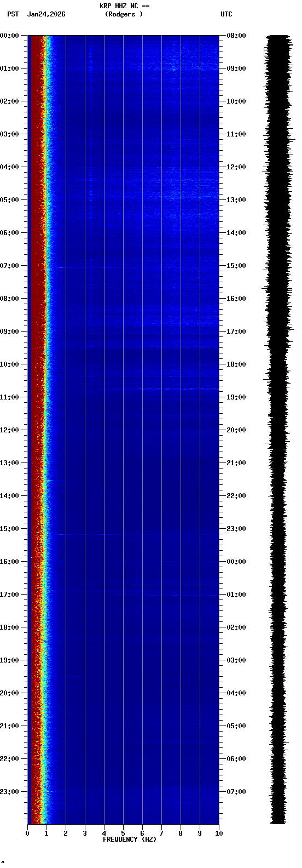
Task: Click the bright streak near 18:45 UTC
Action: tap(161, 389)
